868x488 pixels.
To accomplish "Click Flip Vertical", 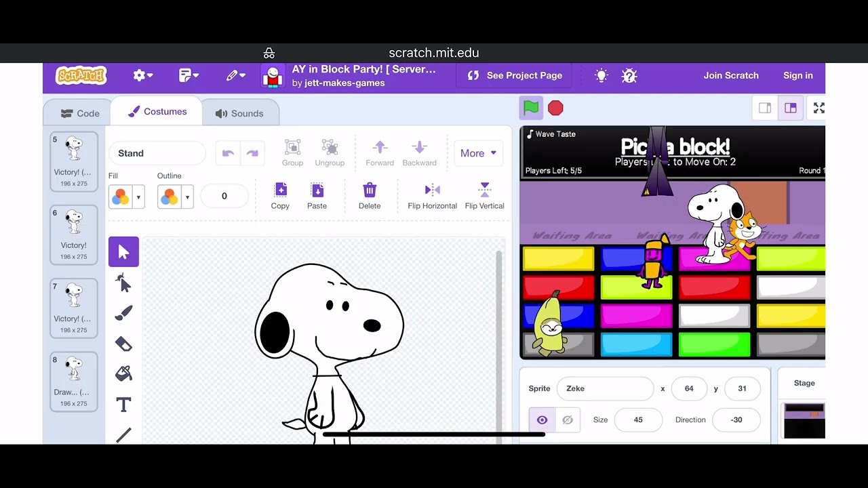I will [x=484, y=196].
